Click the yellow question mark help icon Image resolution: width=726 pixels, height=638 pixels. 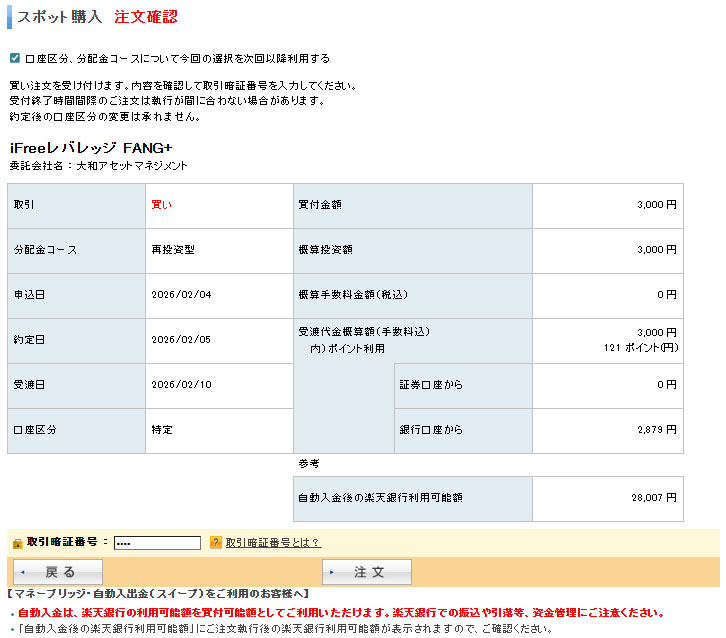[215, 543]
